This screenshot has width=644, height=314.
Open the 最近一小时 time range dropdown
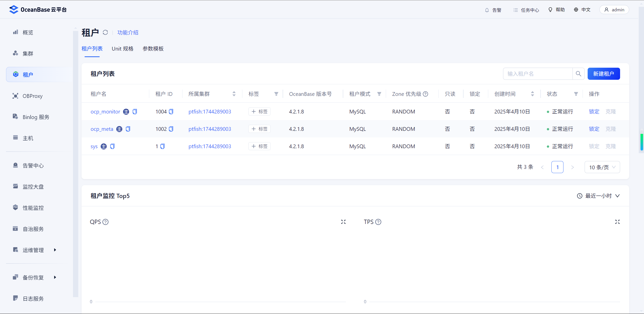pyautogui.click(x=598, y=196)
